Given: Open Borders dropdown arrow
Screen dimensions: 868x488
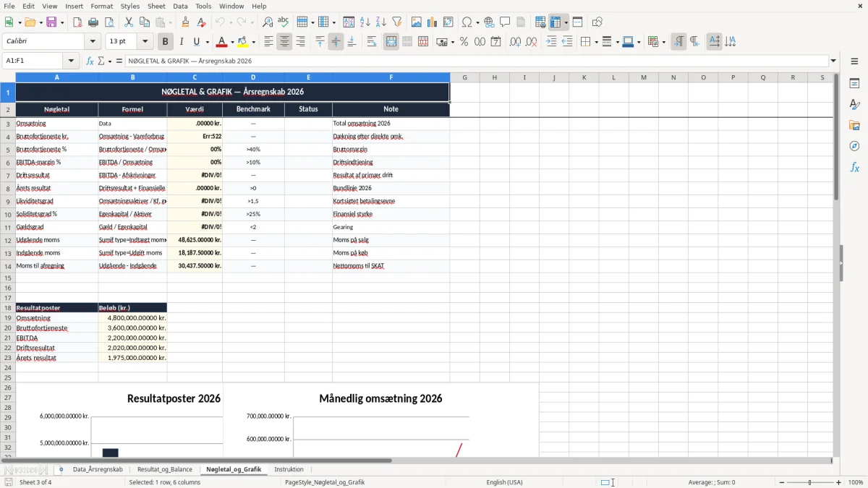Looking at the screenshot, I should (595, 42).
